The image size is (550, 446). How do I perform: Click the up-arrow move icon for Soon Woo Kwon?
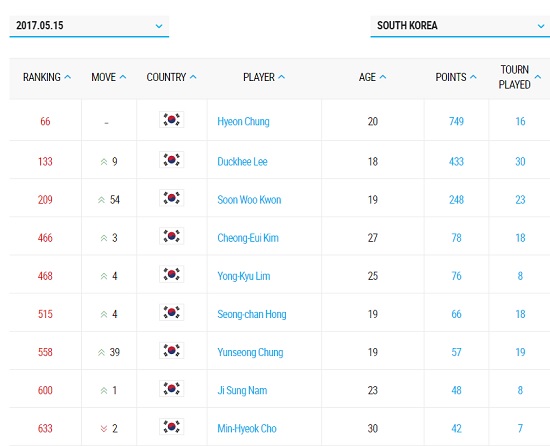click(x=101, y=200)
